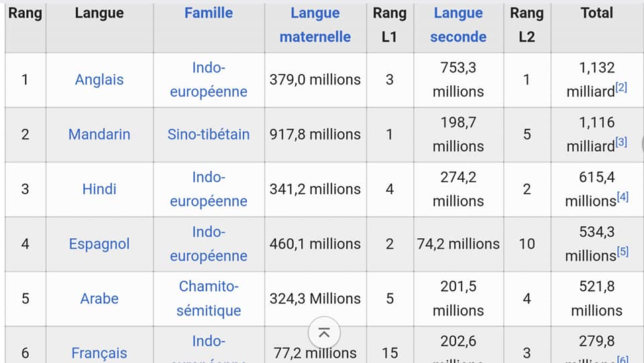Follow the Arabe language link
This screenshot has width=644, height=363.
coord(99,299)
